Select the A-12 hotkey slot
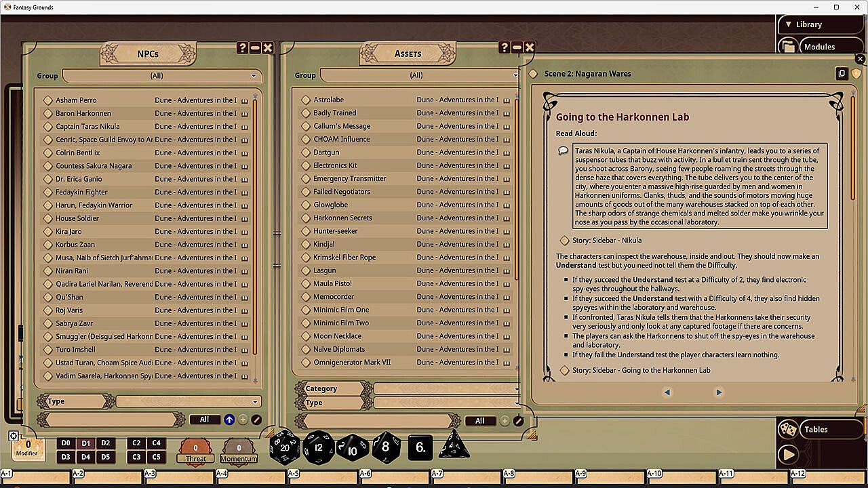The width and height of the screenshot is (868, 488). pyautogui.click(x=828, y=479)
